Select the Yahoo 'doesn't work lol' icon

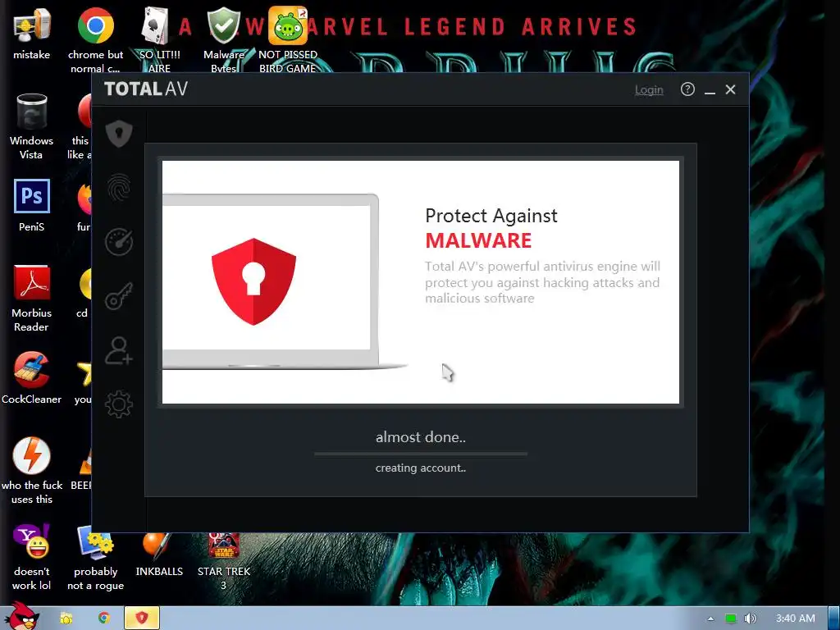coord(32,557)
